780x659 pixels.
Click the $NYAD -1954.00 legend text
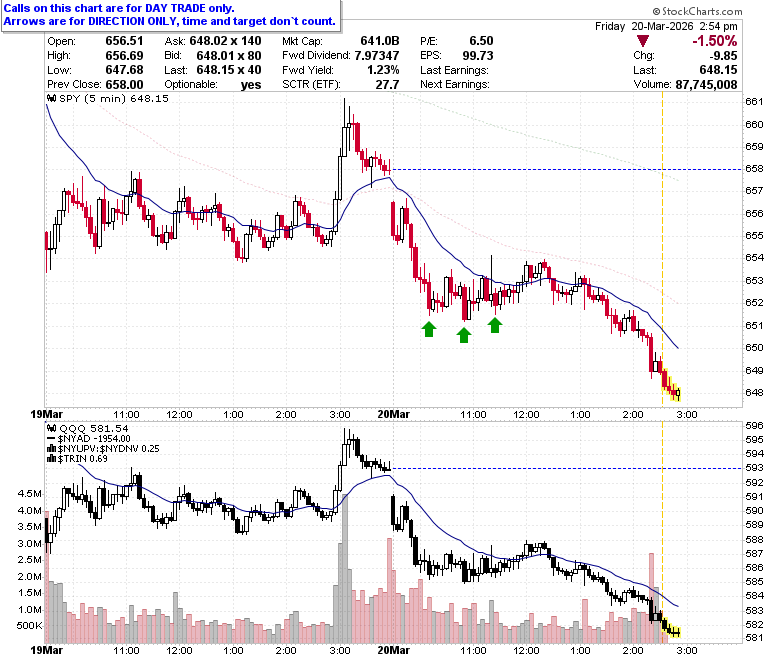click(94, 439)
